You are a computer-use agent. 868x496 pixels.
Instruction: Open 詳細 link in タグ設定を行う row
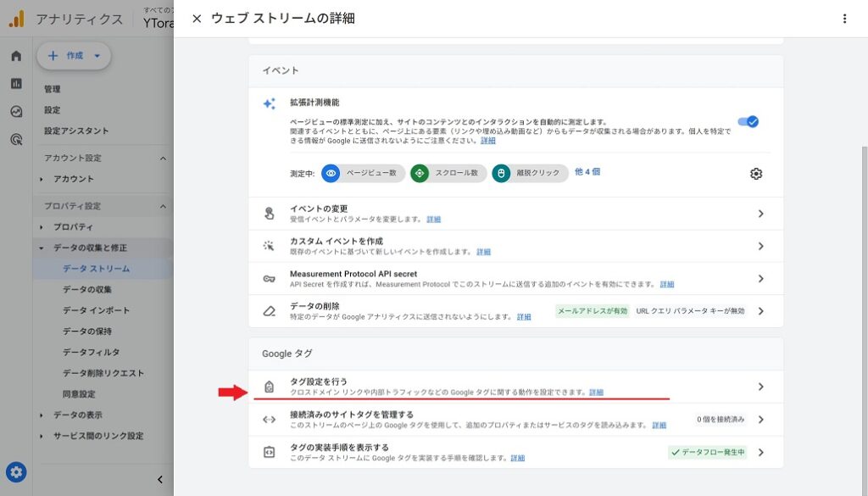tap(596, 393)
